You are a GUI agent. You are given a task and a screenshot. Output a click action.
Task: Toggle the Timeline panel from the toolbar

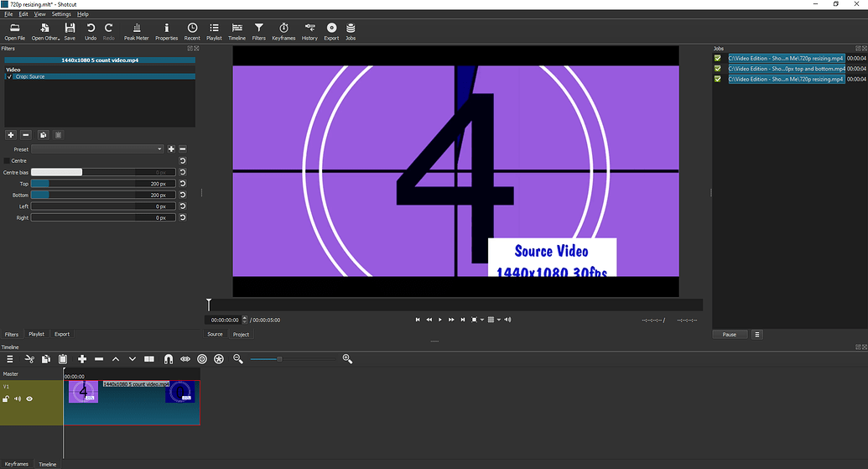pos(237,32)
